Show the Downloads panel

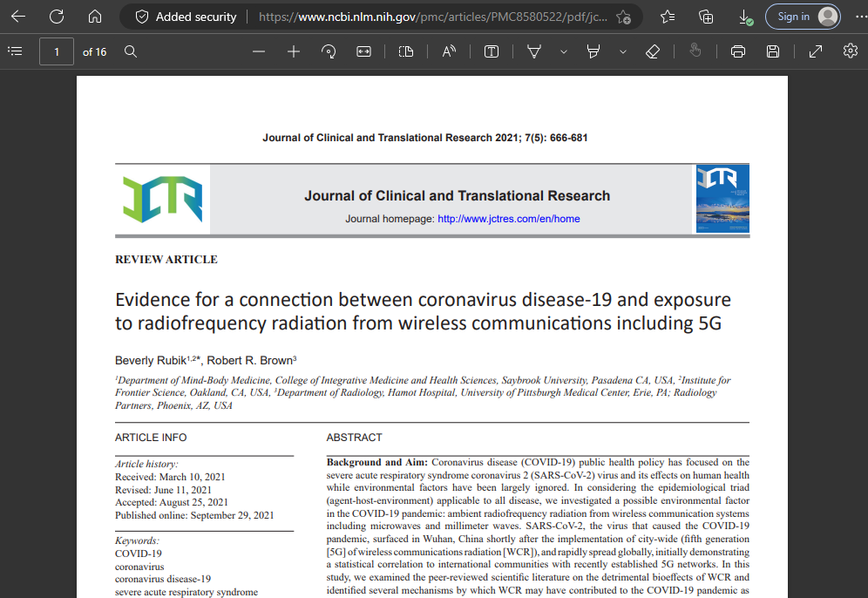[745, 17]
